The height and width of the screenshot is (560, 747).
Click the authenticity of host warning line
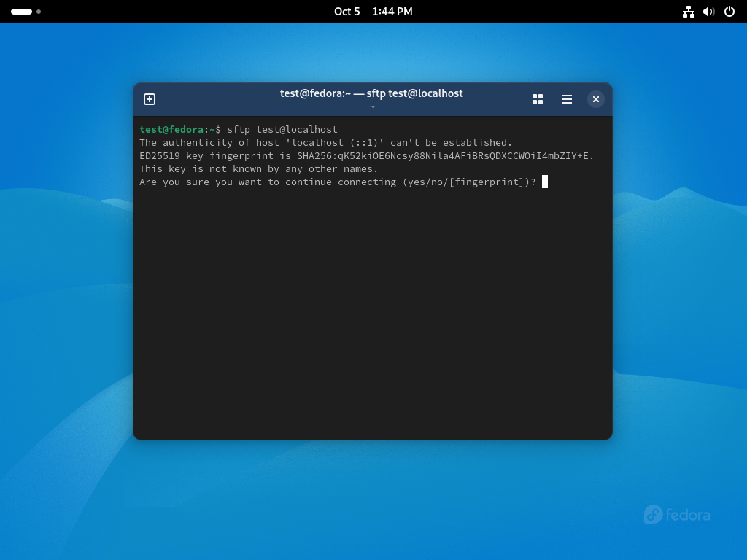click(325, 142)
